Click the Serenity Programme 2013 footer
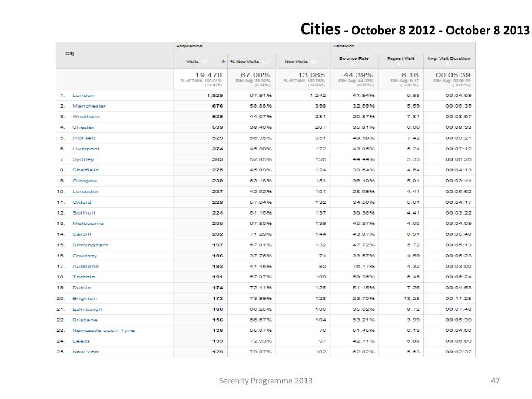Viewport: 532px width, 399px height. coord(265,381)
